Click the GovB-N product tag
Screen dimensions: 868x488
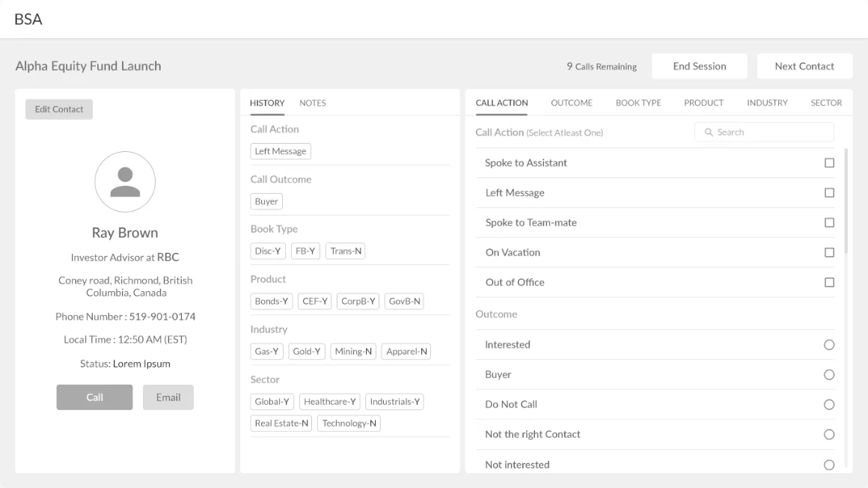(x=405, y=302)
